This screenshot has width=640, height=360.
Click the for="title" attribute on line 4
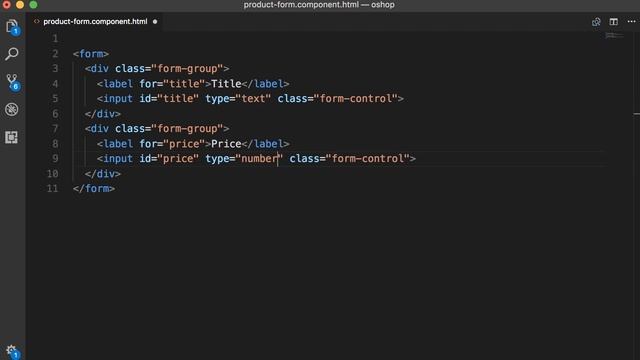(x=172, y=84)
